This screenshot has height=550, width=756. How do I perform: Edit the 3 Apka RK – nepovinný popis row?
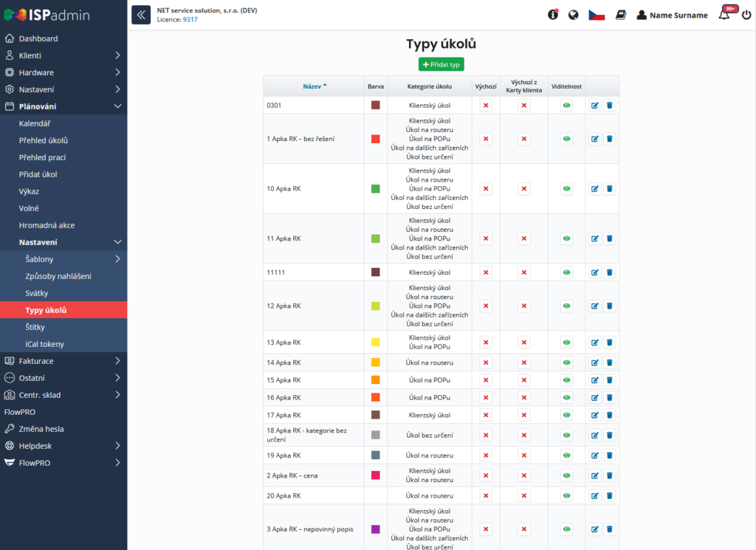tap(595, 529)
